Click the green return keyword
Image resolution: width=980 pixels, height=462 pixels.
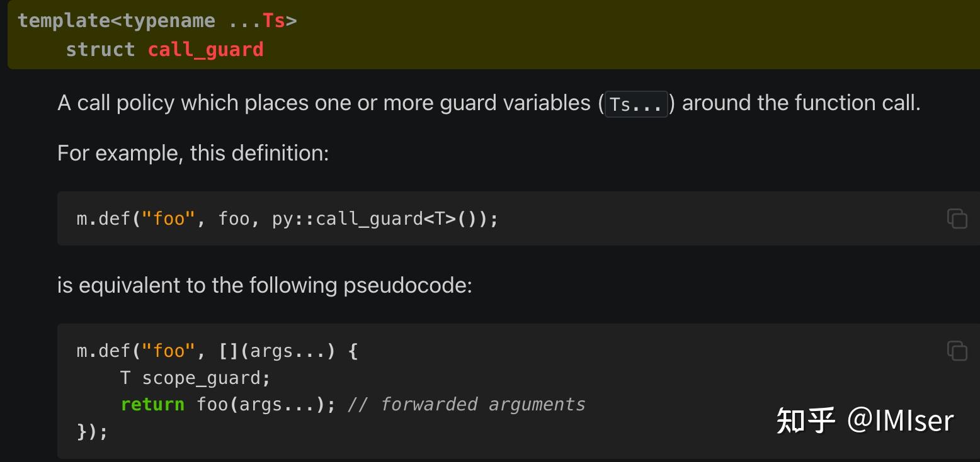point(152,404)
